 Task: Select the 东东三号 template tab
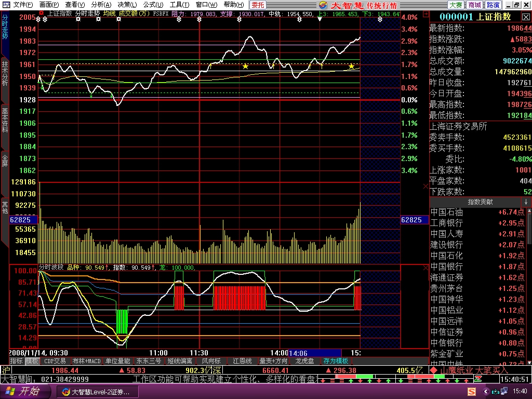[149, 361]
